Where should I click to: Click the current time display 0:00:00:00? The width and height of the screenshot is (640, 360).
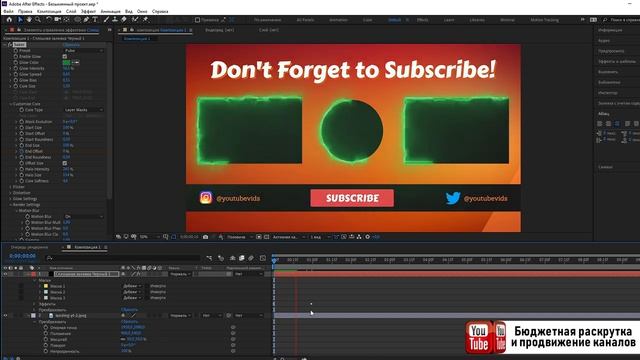coord(22,256)
